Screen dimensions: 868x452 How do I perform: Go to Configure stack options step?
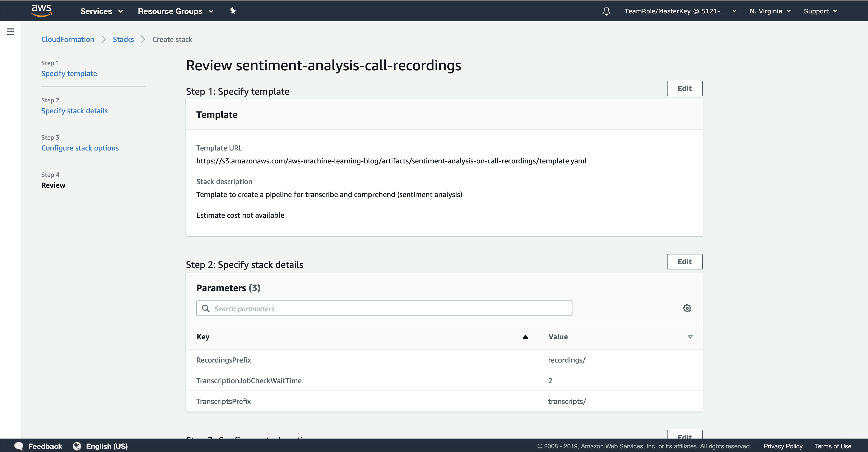point(80,148)
